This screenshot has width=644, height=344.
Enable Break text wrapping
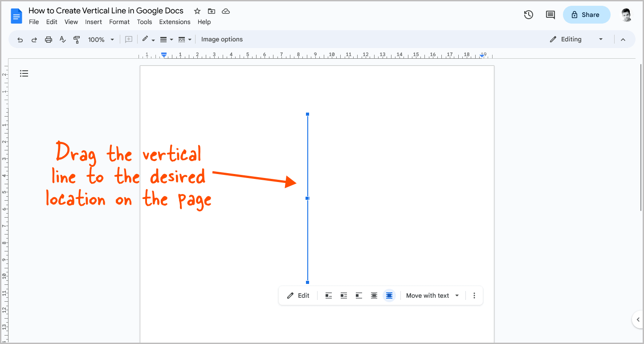point(359,295)
